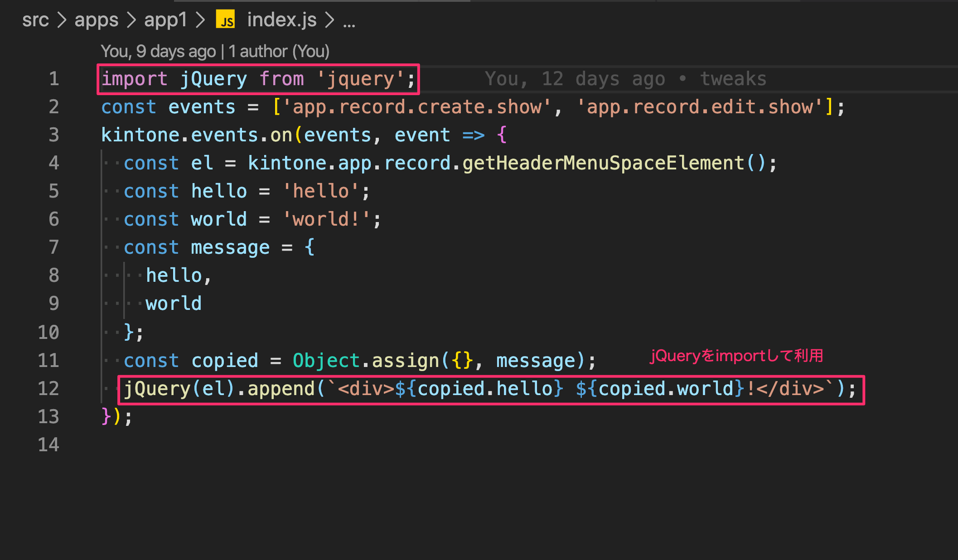Image resolution: width=958 pixels, height=560 pixels.
Task: Click the chevron after index.js breadcrumb
Action: [329, 20]
